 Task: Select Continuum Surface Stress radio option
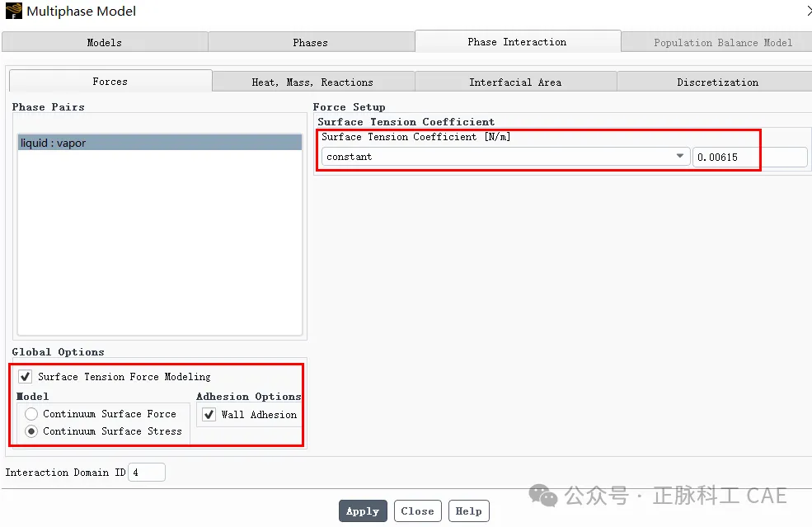31,431
